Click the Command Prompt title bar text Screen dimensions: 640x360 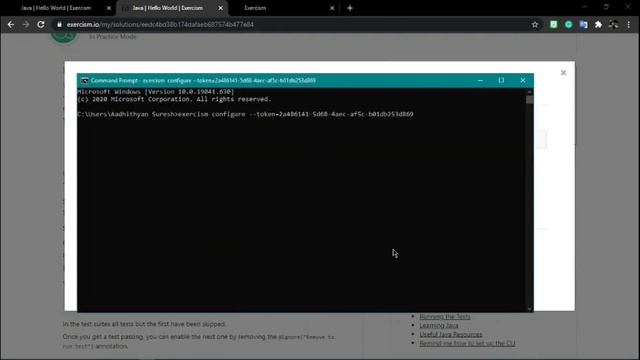[203, 80]
